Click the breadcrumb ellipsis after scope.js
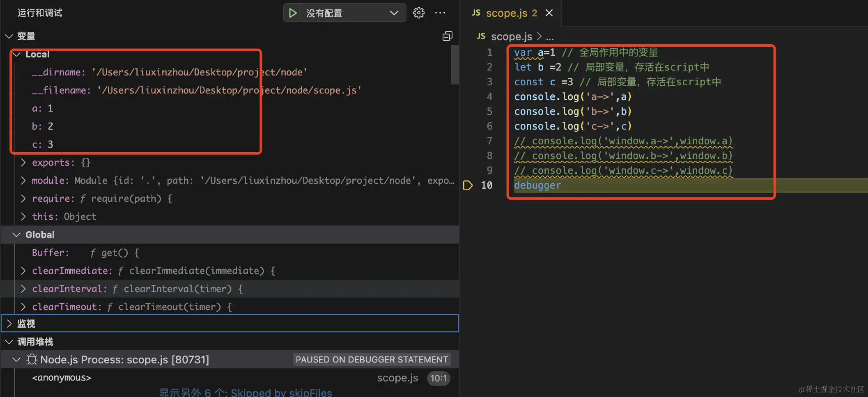This screenshot has height=397, width=868. pyautogui.click(x=550, y=37)
